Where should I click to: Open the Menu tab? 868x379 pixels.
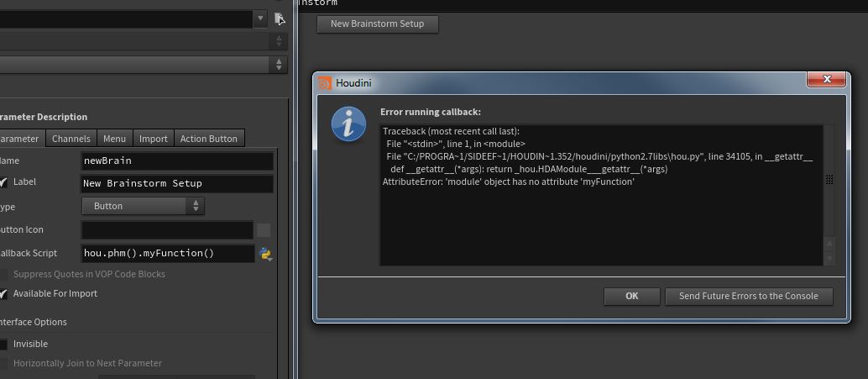point(115,139)
